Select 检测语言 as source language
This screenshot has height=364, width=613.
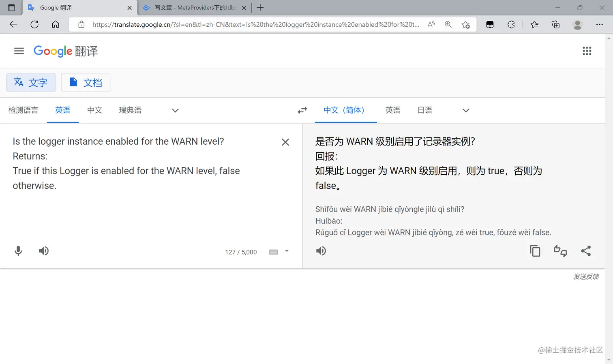(24, 110)
